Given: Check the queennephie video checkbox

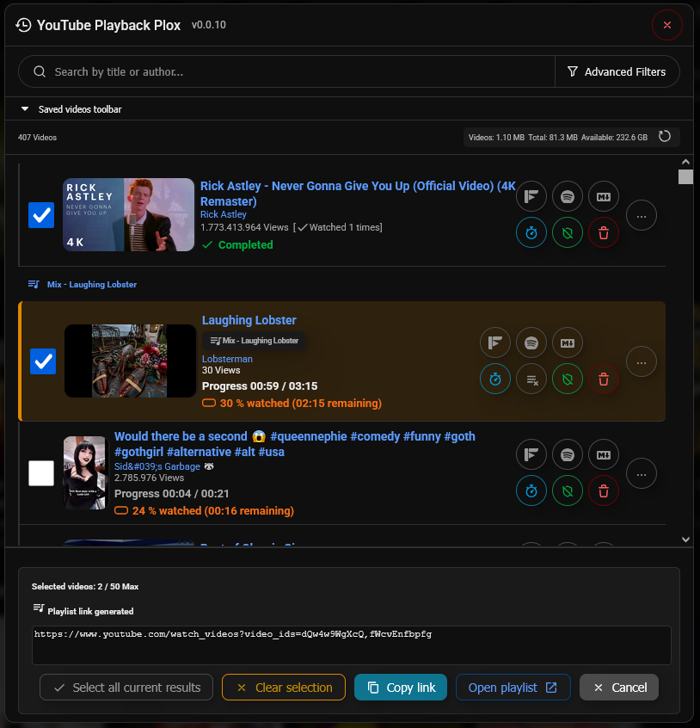Looking at the screenshot, I should [41, 473].
